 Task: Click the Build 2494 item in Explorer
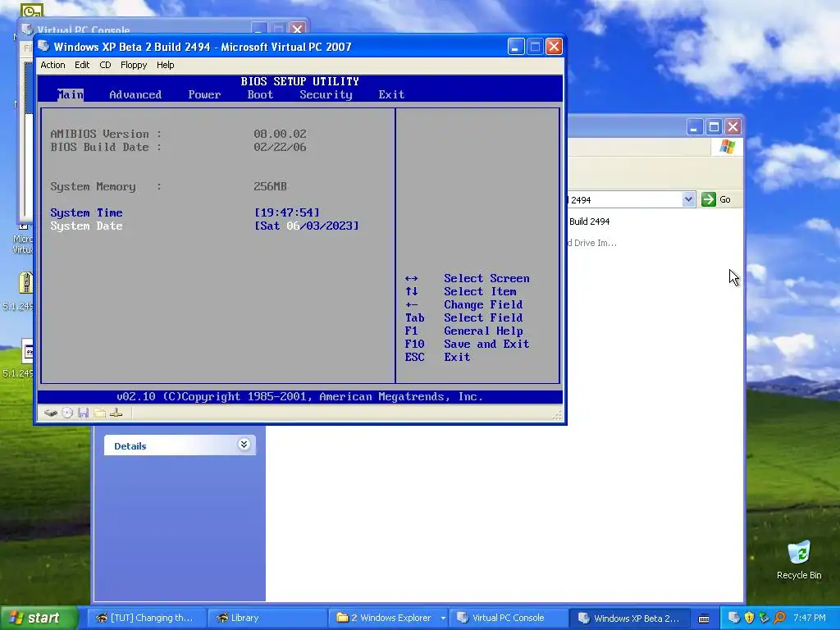click(589, 221)
